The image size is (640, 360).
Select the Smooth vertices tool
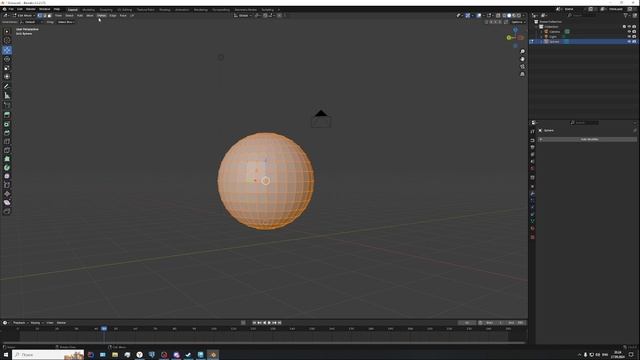7,176
